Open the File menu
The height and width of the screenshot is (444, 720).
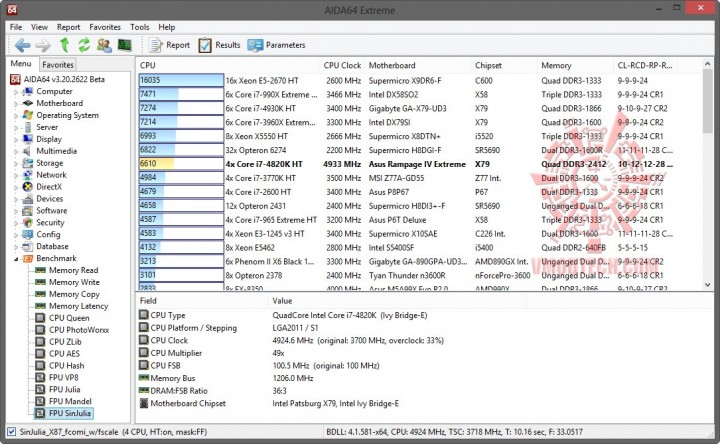[x=16, y=27]
